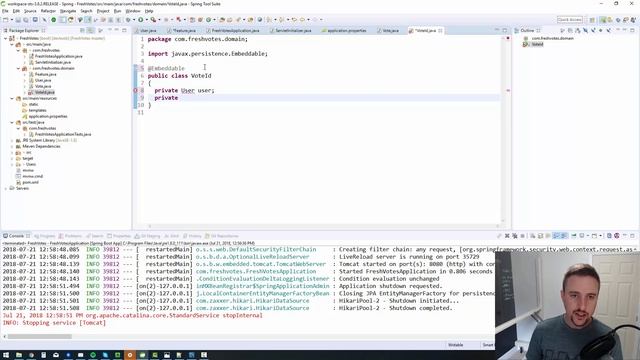640x360 pixels.
Task: Expand the Servers project node
Action: [6, 189]
